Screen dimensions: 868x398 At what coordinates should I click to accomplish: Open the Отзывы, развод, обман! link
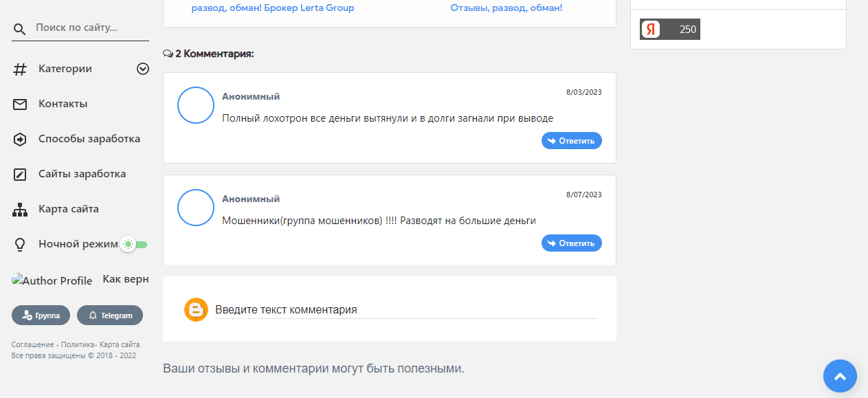click(507, 8)
